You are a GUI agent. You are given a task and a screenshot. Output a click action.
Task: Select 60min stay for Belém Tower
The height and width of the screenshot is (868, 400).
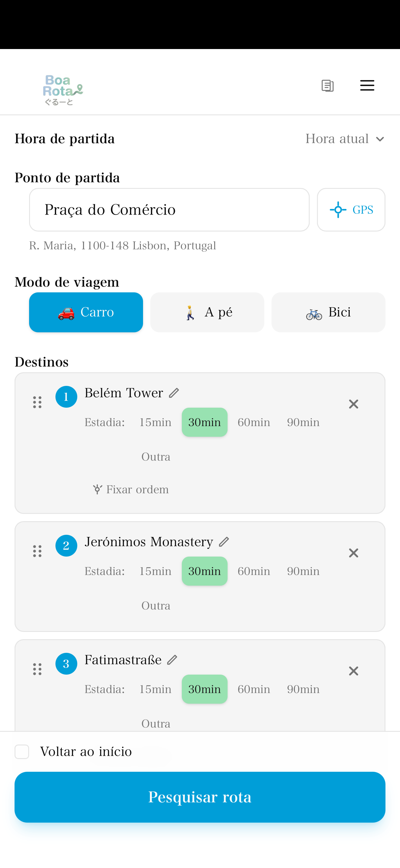tap(254, 422)
